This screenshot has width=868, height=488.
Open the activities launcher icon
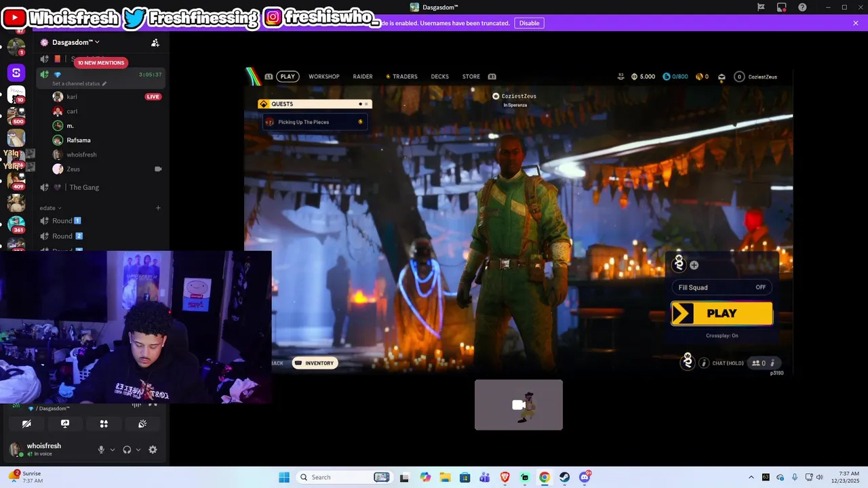click(x=104, y=424)
